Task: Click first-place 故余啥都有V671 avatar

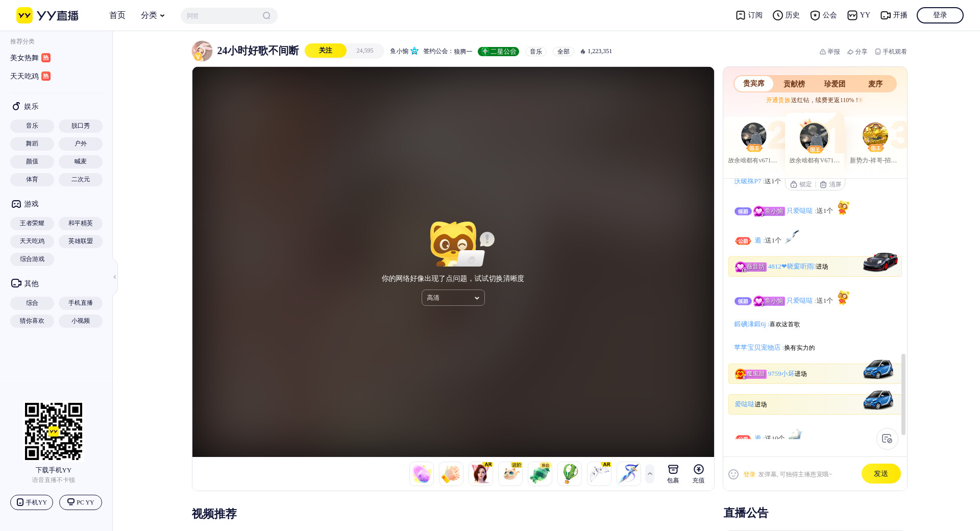Action: [814, 136]
